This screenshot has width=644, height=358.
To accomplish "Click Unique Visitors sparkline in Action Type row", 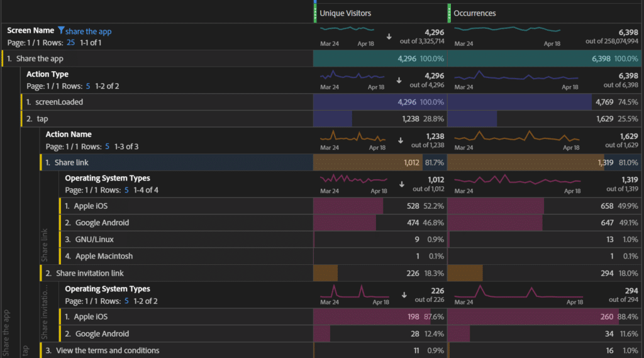I will click(352, 76).
